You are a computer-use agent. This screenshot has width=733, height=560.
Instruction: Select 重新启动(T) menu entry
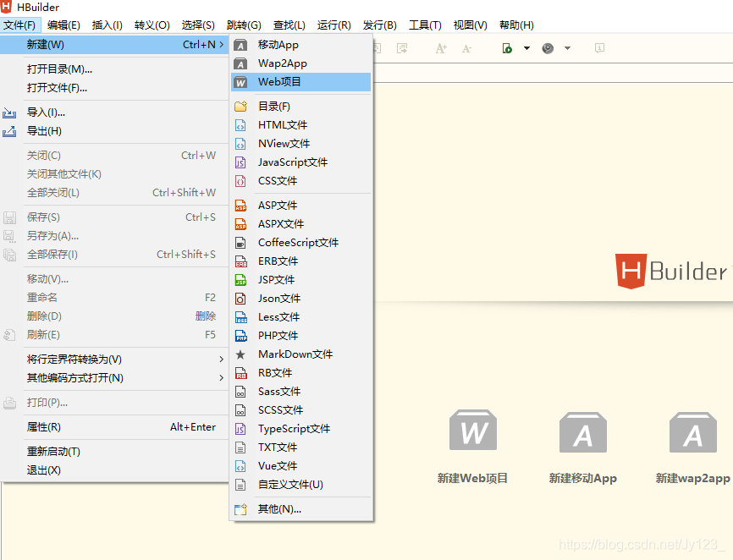click(x=114, y=452)
